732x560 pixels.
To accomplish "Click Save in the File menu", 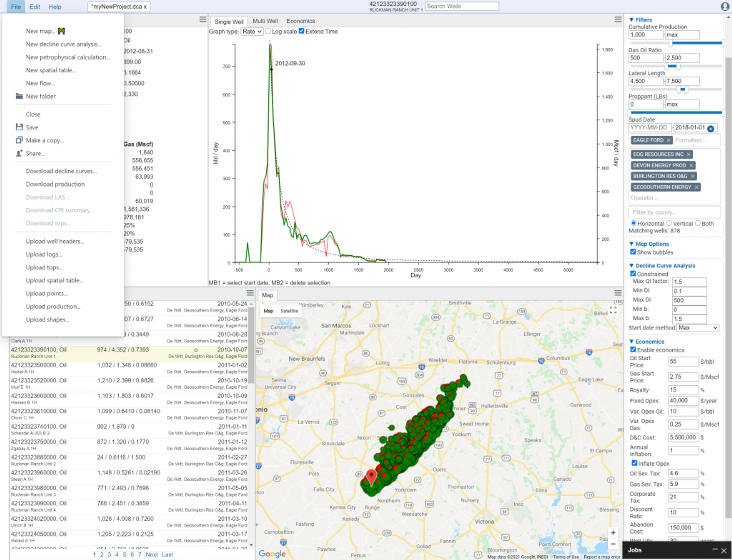I will [32, 127].
